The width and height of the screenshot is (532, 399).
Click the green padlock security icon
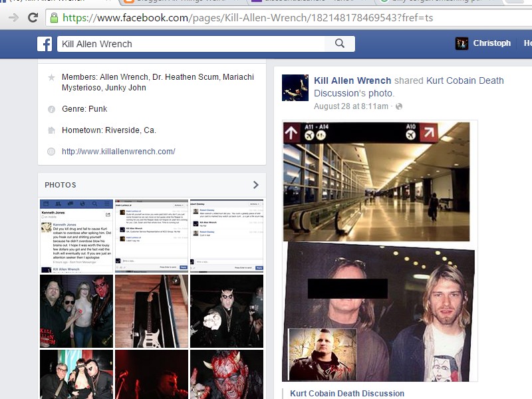click(x=54, y=18)
